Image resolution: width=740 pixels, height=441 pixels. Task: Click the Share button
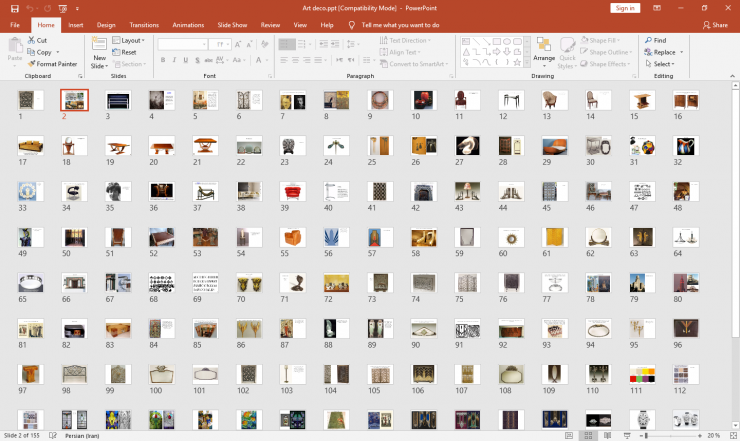point(715,25)
